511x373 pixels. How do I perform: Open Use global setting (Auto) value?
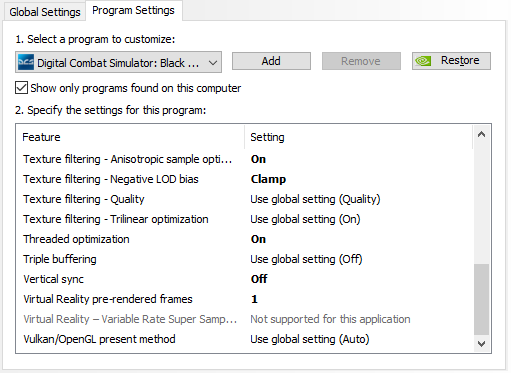[310, 339]
